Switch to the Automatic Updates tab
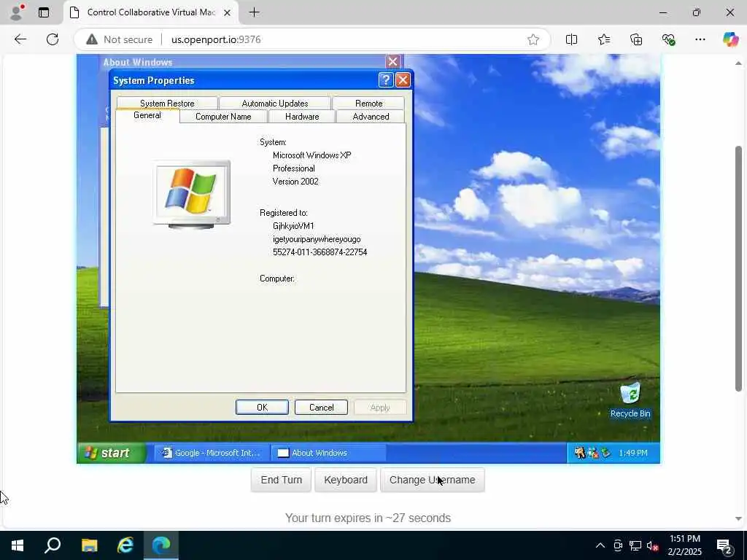Viewport: 747px width, 560px height. tap(275, 103)
